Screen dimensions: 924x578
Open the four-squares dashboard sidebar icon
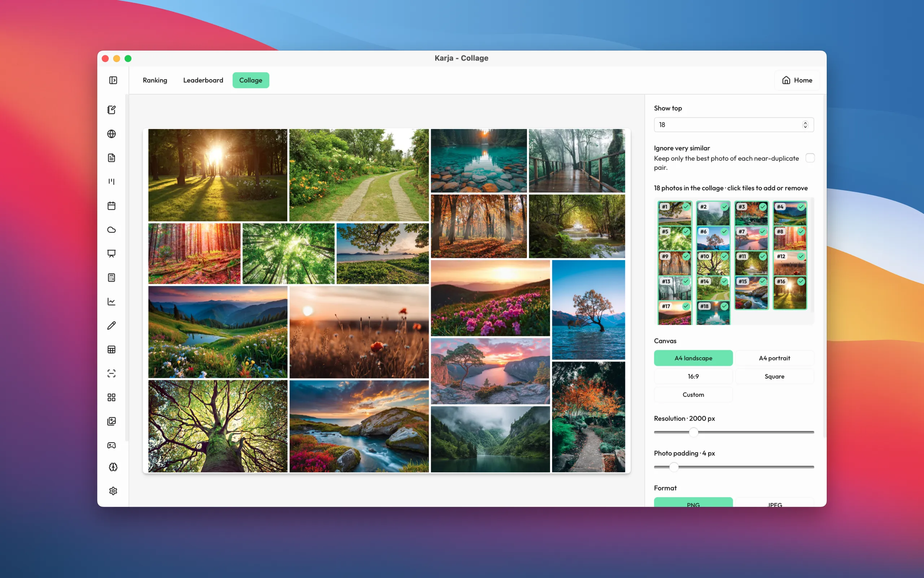pos(112,398)
